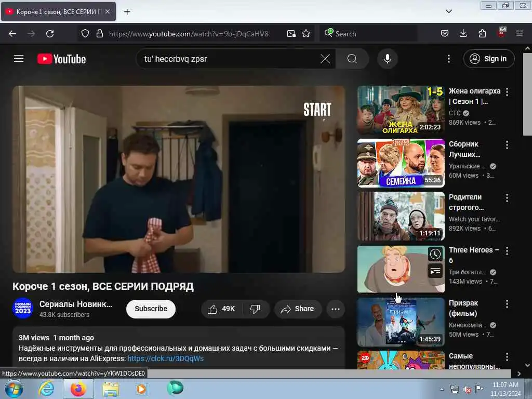Open Firefox extensions puzzle icon

[482, 34]
